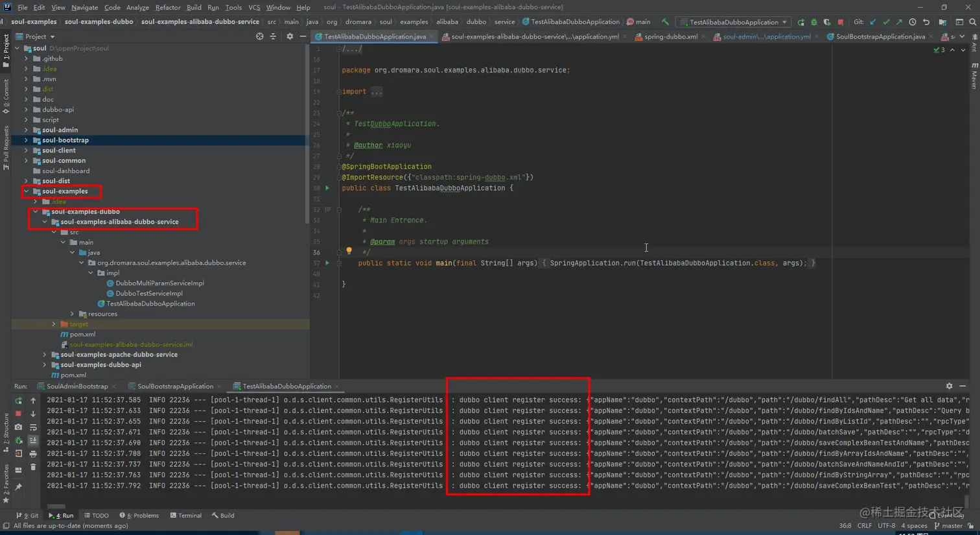980x535 pixels.
Task: Stop the process in the Run panel
Action: pos(18,414)
